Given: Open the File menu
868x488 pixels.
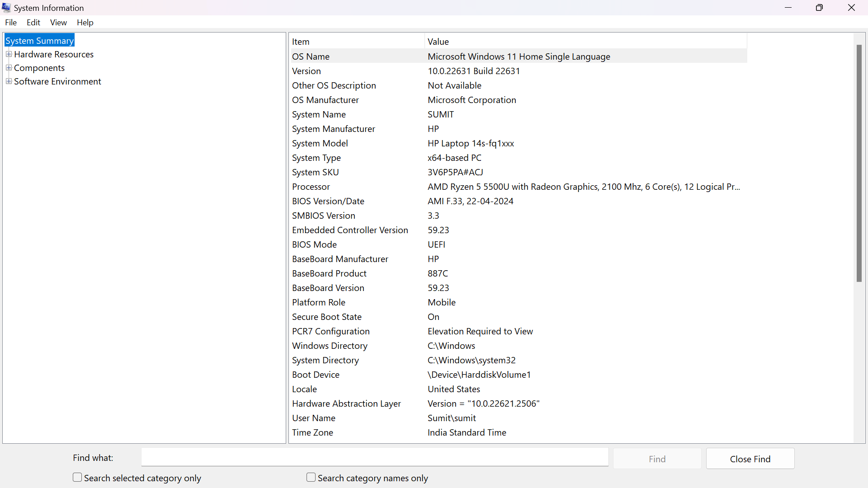Looking at the screenshot, I should click(x=11, y=23).
